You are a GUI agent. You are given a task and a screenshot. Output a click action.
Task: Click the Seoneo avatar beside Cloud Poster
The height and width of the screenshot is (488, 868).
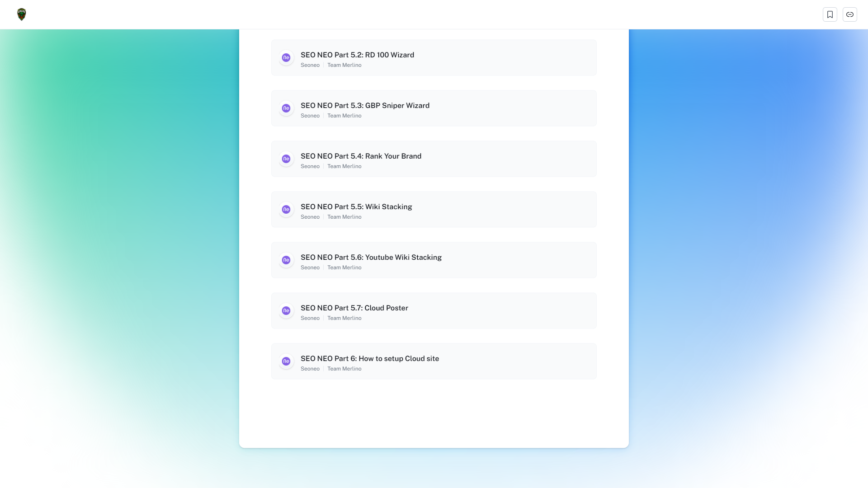tap(286, 310)
